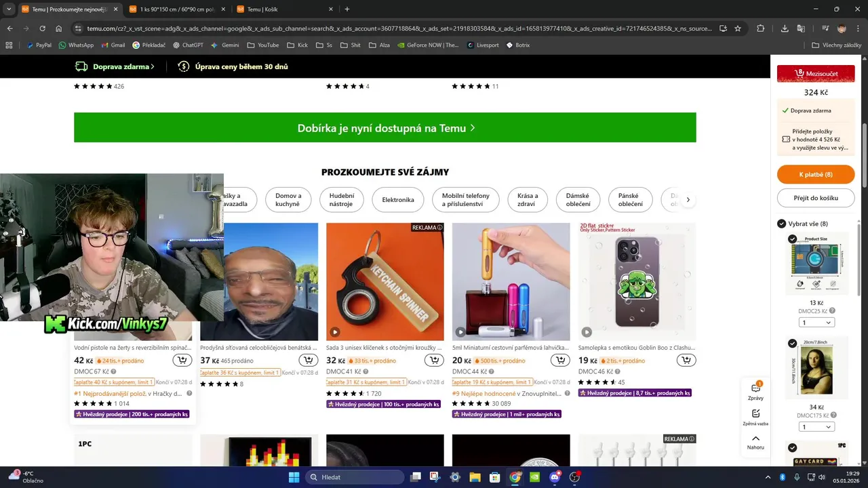868x488 pixels.
Task: Play the Goblin sticker product video
Action: coord(587,332)
